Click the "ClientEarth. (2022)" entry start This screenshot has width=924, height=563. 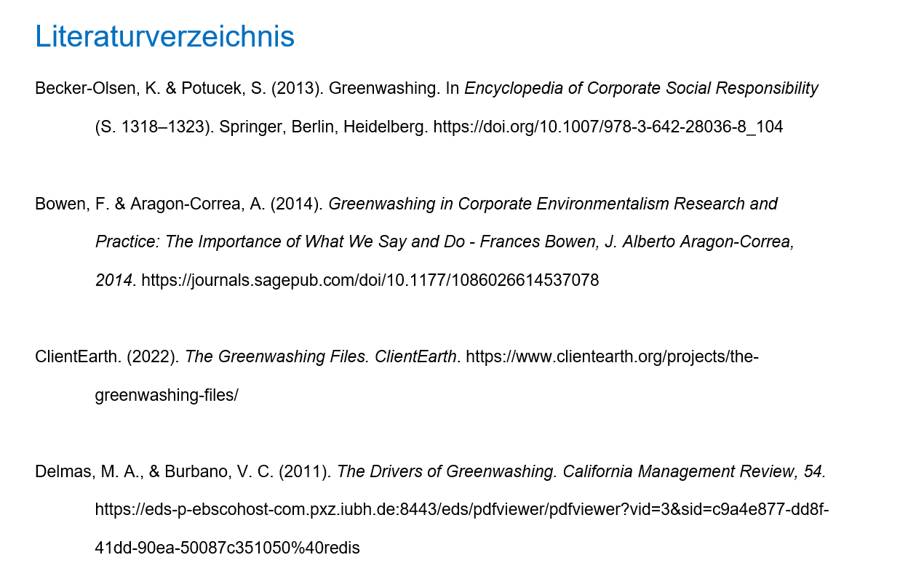106,357
